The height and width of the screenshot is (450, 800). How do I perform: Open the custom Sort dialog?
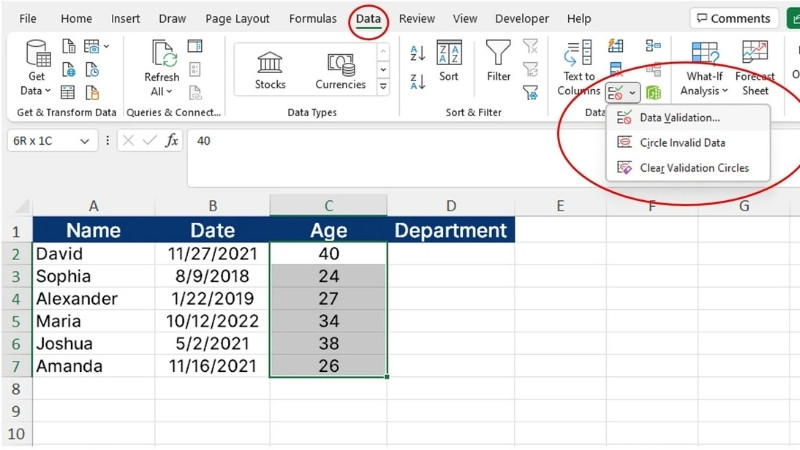pyautogui.click(x=449, y=59)
